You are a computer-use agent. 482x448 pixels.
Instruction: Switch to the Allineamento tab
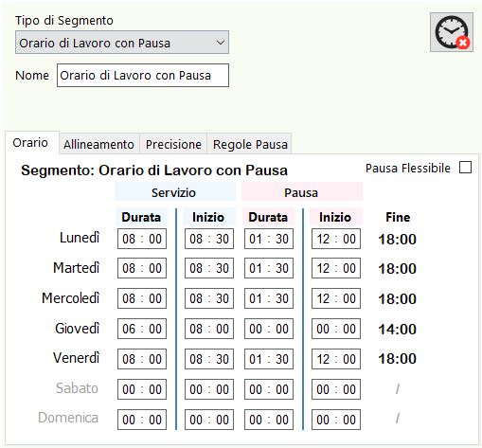pyautogui.click(x=98, y=144)
